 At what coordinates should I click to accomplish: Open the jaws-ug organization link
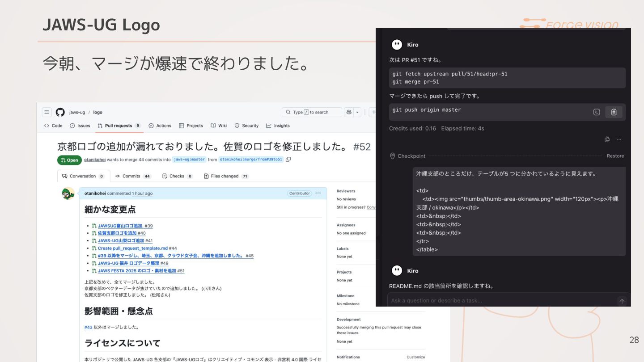pyautogui.click(x=77, y=113)
